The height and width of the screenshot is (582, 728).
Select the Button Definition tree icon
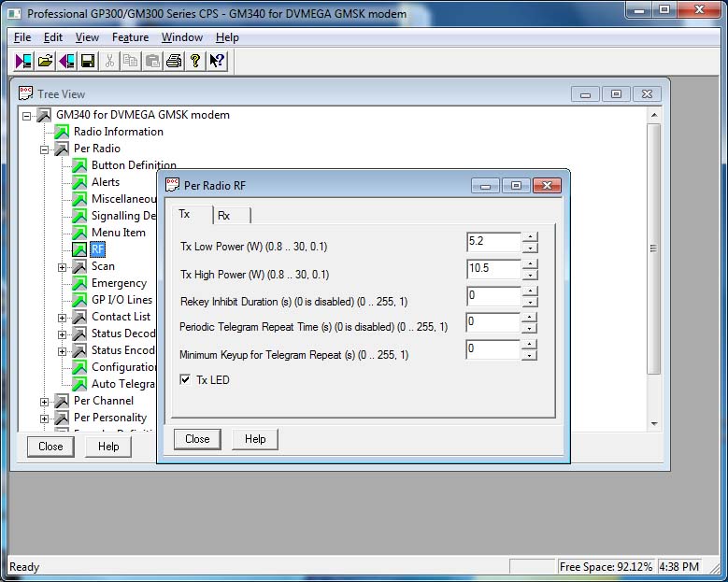[79, 165]
